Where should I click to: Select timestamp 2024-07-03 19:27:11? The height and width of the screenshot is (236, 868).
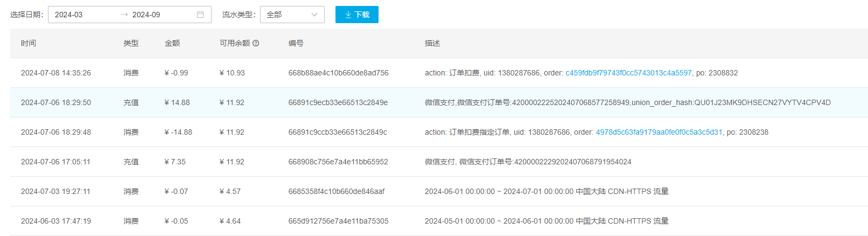[x=55, y=191]
